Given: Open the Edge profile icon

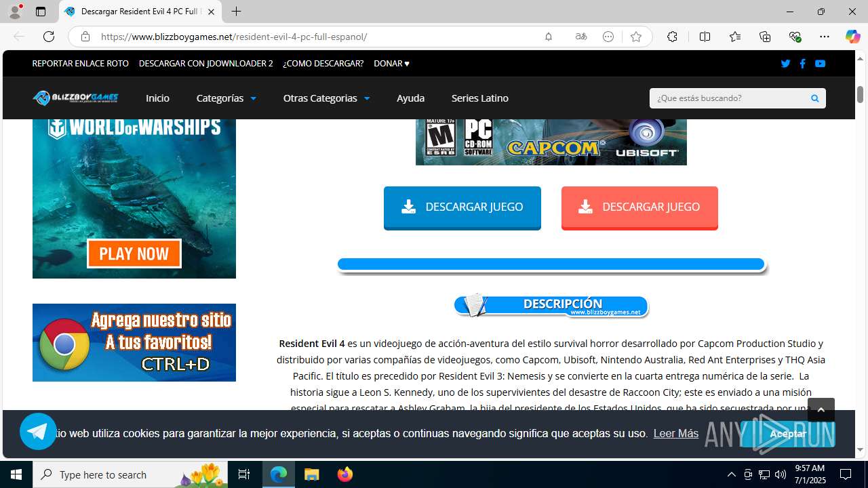Looking at the screenshot, I should (x=15, y=12).
